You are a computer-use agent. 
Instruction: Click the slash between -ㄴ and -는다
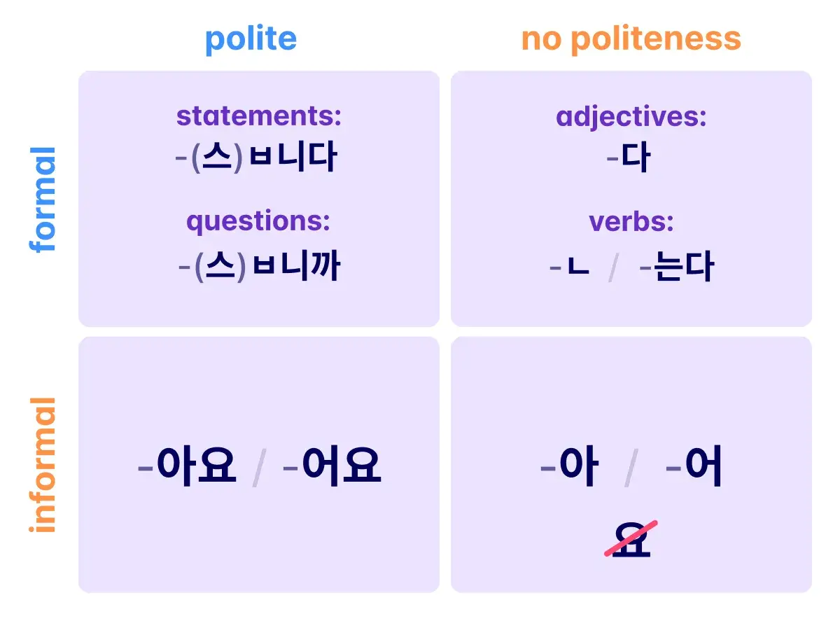[x=614, y=267]
